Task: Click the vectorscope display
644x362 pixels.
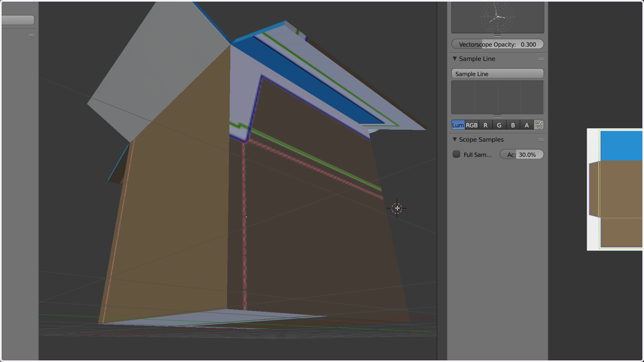Action: click(497, 17)
